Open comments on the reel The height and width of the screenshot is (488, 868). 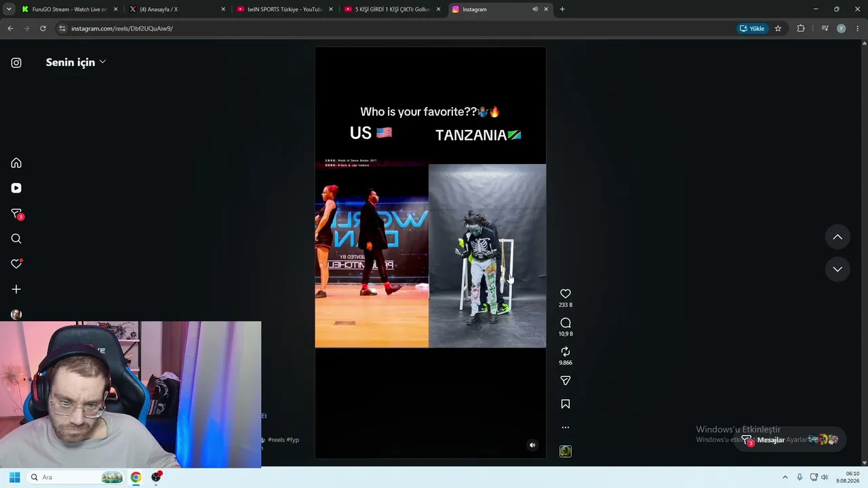pos(566,323)
